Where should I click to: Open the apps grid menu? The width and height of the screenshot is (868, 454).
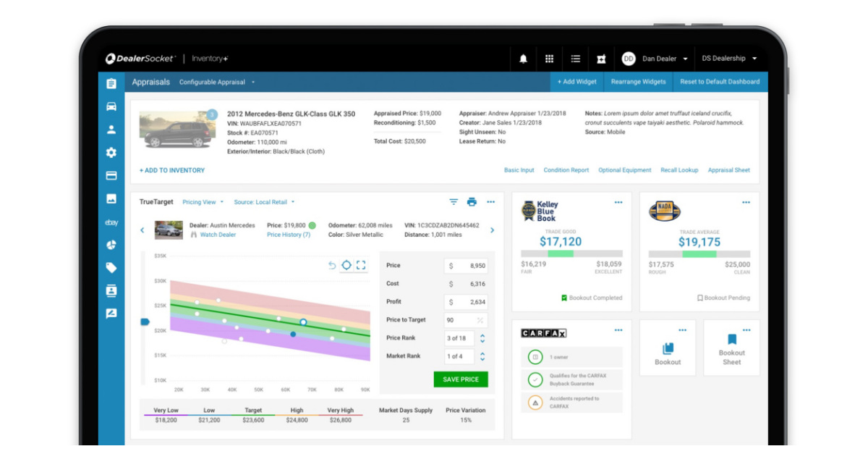pyautogui.click(x=549, y=59)
